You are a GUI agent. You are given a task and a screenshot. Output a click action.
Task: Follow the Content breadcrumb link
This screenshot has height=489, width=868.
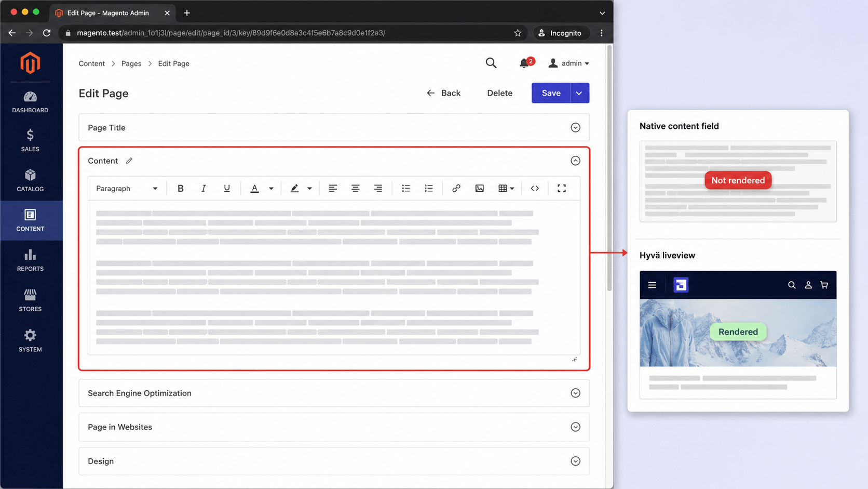pyautogui.click(x=91, y=63)
